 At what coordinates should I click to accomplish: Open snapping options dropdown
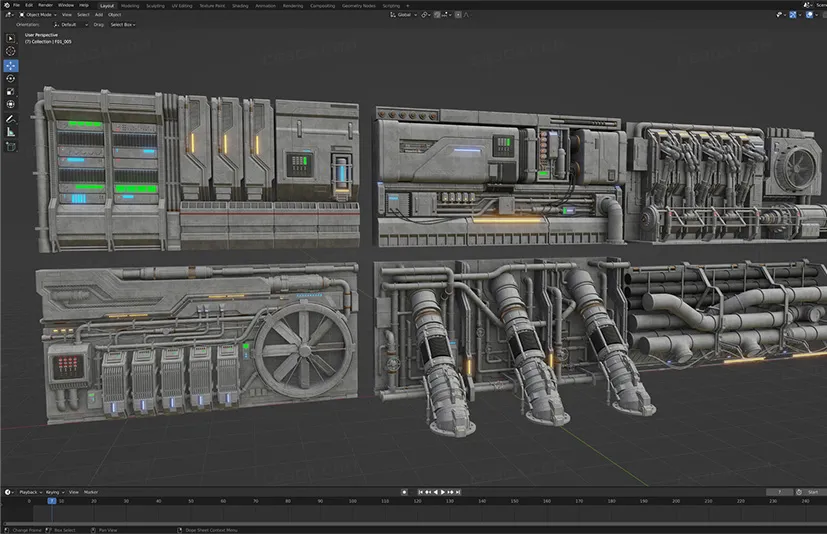[x=446, y=15]
